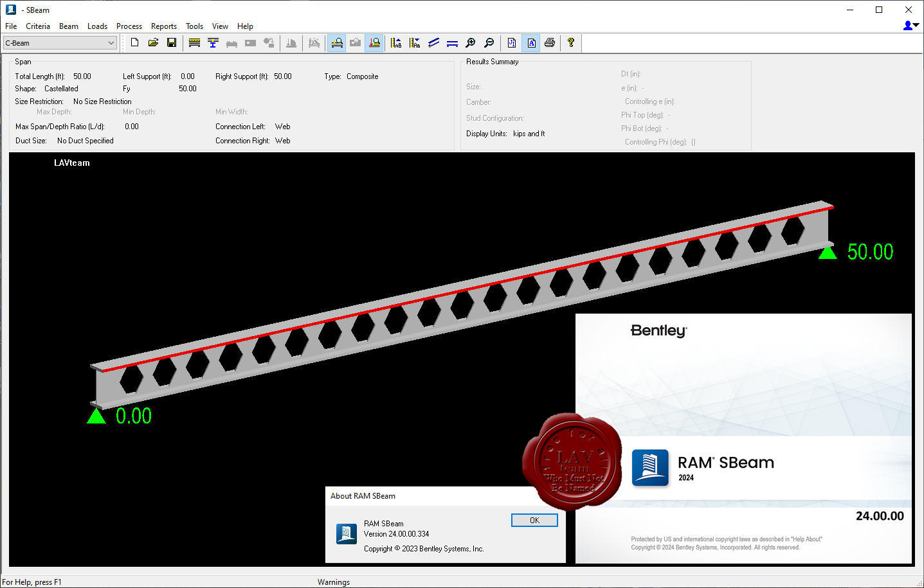Image resolution: width=924 pixels, height=588 pixels.
Task: Click the Display Units kips and ft value
Action: click(x=529, y=134)
